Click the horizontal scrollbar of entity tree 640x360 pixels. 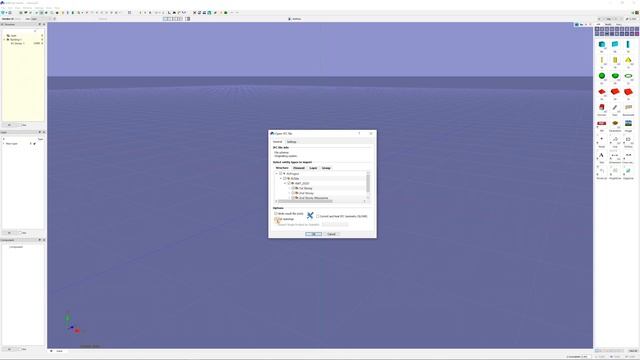coord(305,201)
